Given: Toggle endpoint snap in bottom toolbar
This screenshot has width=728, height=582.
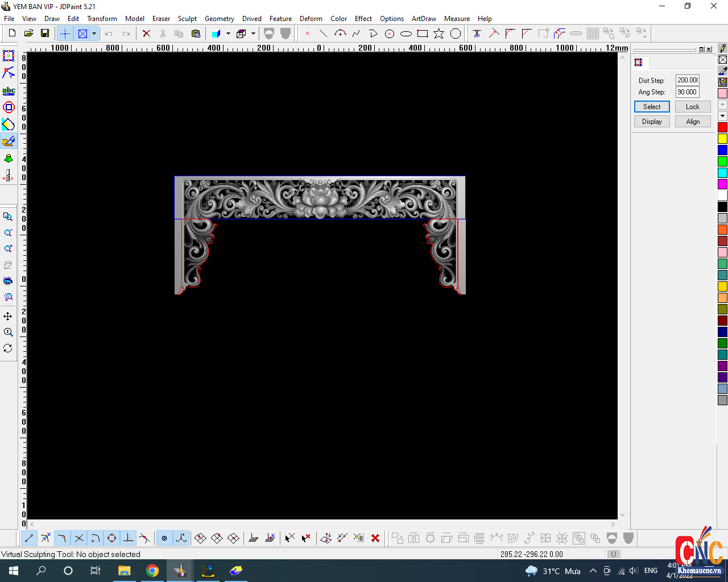Looking at the screenshot, I should [29, 538].
